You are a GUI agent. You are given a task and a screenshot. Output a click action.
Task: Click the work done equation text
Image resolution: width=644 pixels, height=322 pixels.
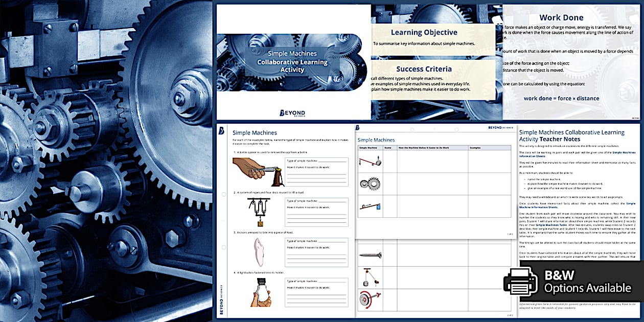click(x=561, y=99)
